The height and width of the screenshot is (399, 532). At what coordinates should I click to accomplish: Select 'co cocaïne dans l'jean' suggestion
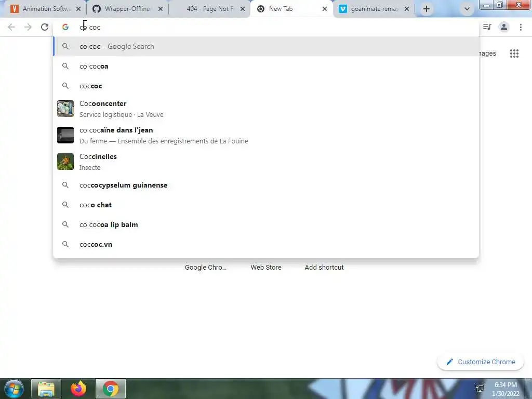(267, 135)
